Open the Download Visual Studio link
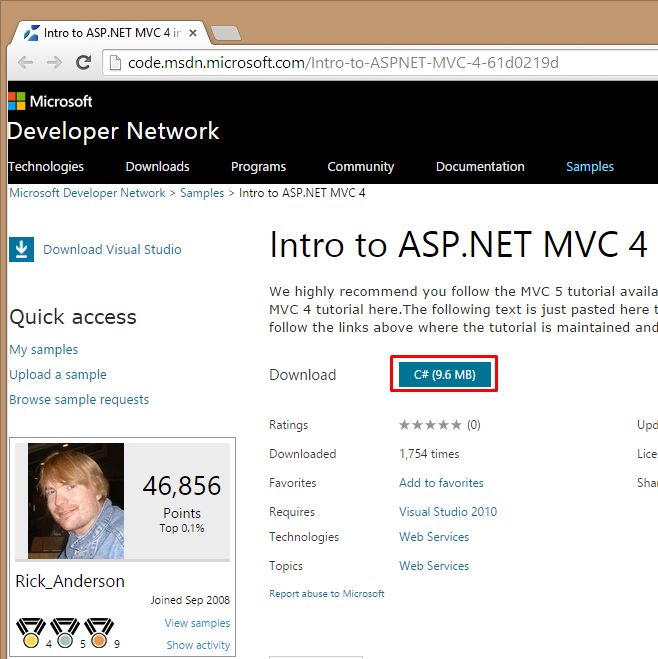This screenshot has width=658, height=659. coord(112,249)
